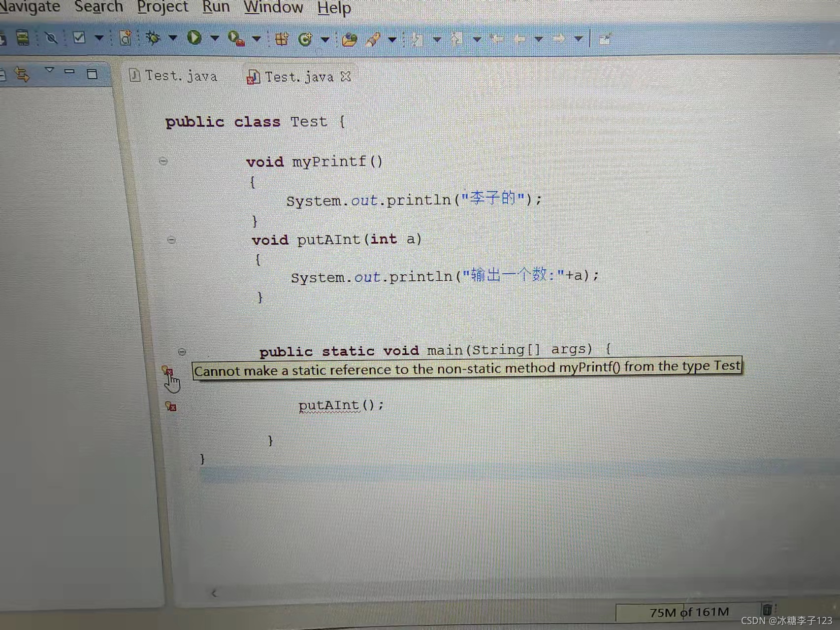Click the Next Annotation toolbar icon
This screenshot has height=630, width=840.
[417, 39]
